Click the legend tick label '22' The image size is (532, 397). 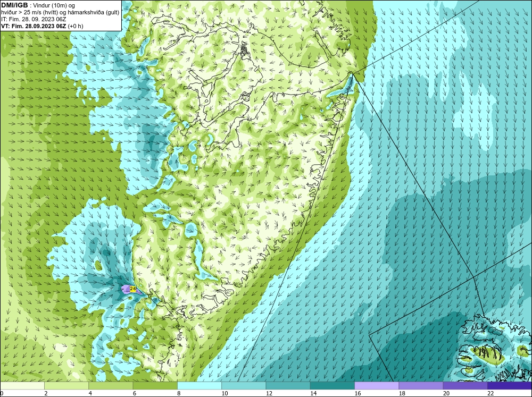491,393
